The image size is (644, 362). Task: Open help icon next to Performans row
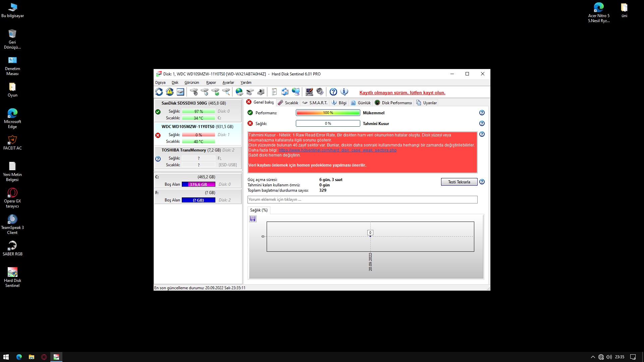[482, 113]
